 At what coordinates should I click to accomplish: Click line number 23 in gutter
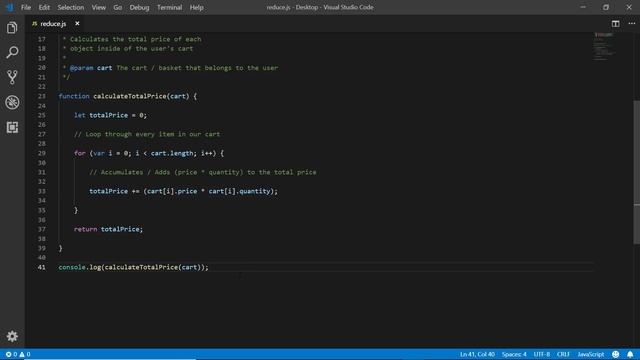point(42,96)
